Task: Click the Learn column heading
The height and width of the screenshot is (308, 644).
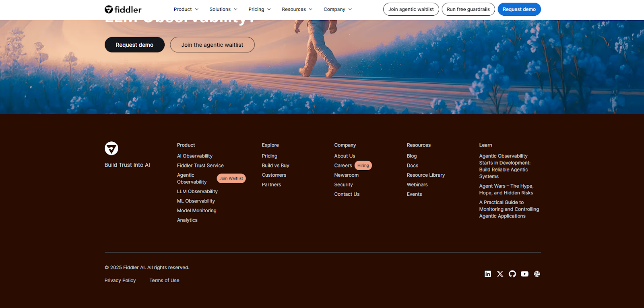Action: pos(485,145)
